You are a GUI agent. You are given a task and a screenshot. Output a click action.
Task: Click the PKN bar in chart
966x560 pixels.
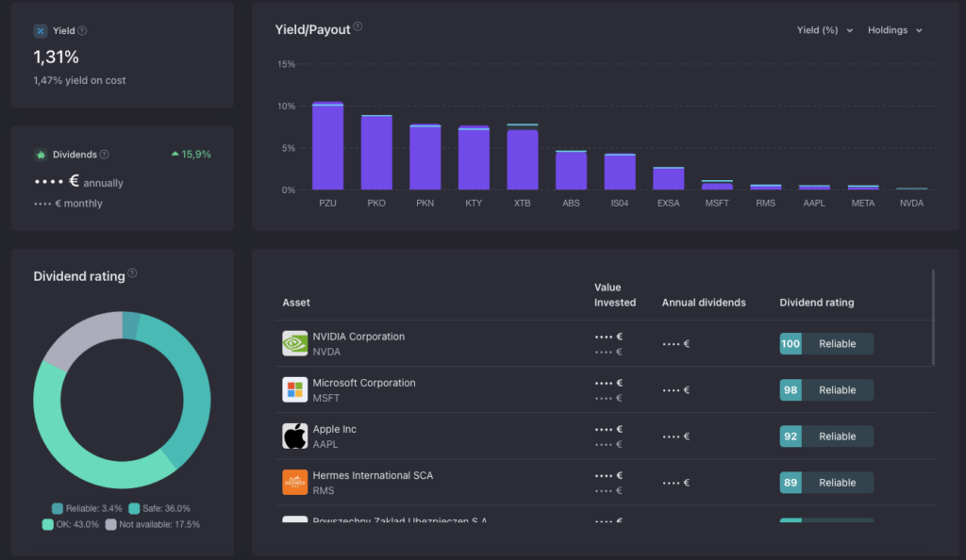[425, 156]
